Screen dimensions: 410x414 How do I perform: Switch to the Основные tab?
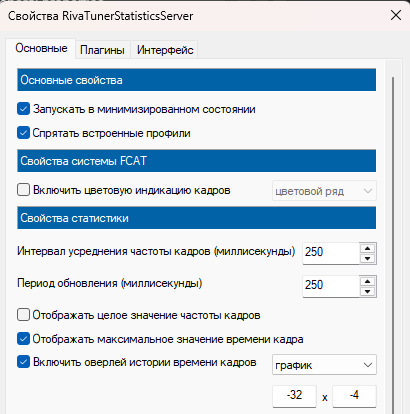coord(41,48)
